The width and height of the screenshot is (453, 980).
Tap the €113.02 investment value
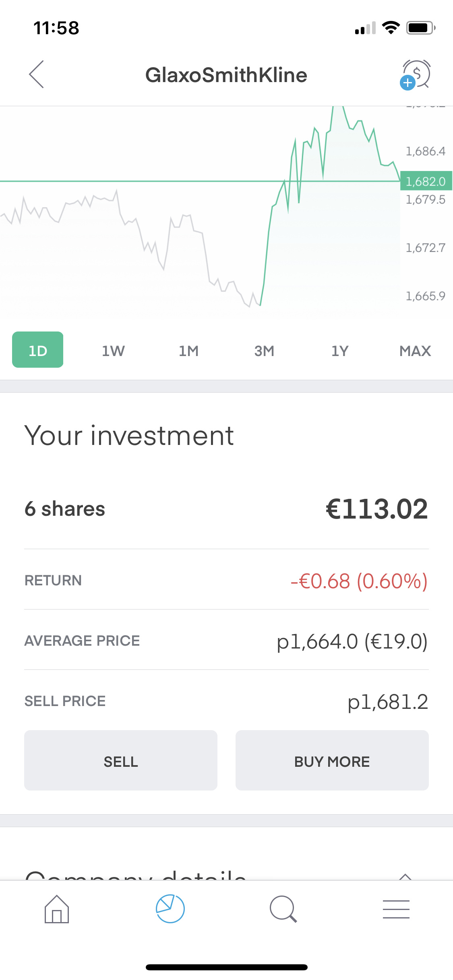coord(376,509)
